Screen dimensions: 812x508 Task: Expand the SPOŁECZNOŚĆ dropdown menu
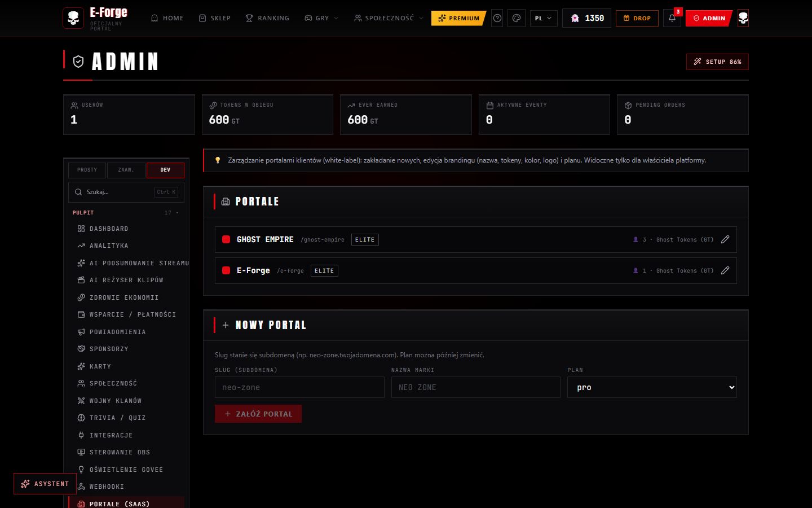coord(389,18)
